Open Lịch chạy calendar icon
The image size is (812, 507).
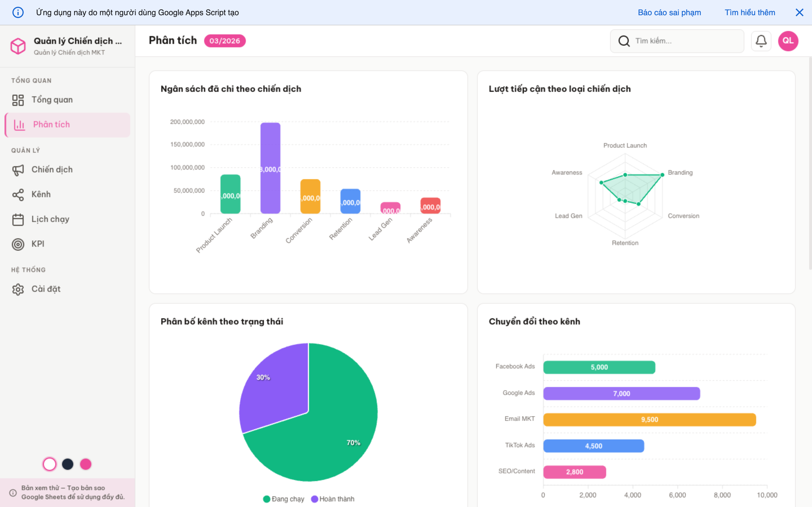point(18,219)
